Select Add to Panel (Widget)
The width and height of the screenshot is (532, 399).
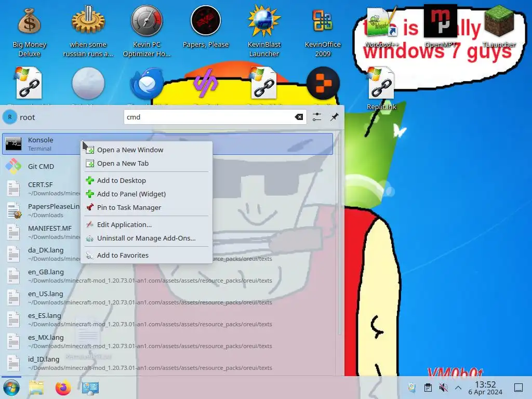(x=147, y=194)
